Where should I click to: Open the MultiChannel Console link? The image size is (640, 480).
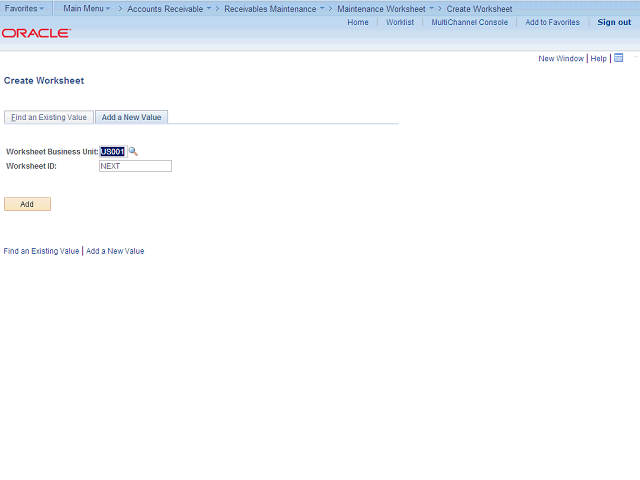coord(470,22)
